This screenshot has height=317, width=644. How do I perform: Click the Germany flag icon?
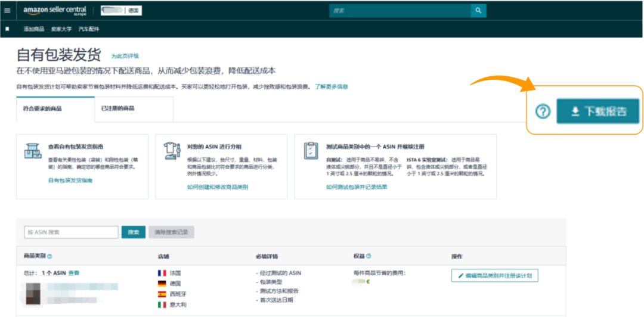162,283
